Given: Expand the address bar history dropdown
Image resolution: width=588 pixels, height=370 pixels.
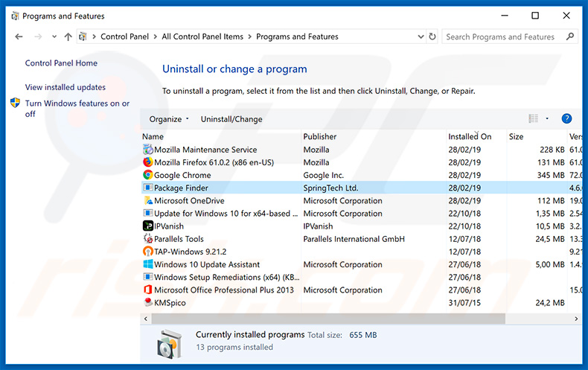Looking at the screenshot, I should [421, 36].
